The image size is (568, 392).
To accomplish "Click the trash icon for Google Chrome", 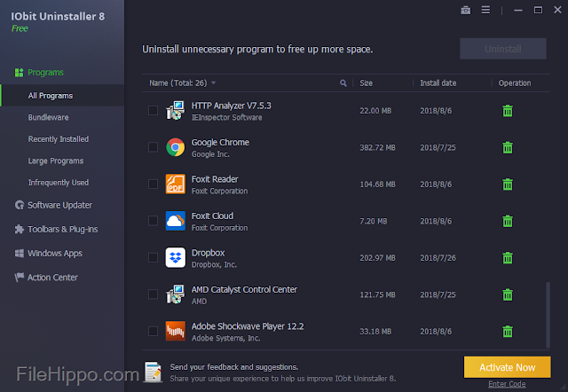I will (508, 147).
